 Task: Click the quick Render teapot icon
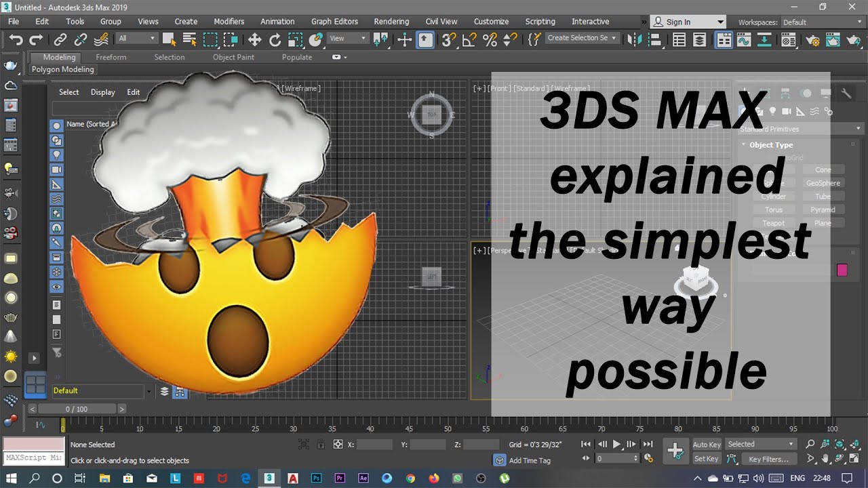pos(852,39)
